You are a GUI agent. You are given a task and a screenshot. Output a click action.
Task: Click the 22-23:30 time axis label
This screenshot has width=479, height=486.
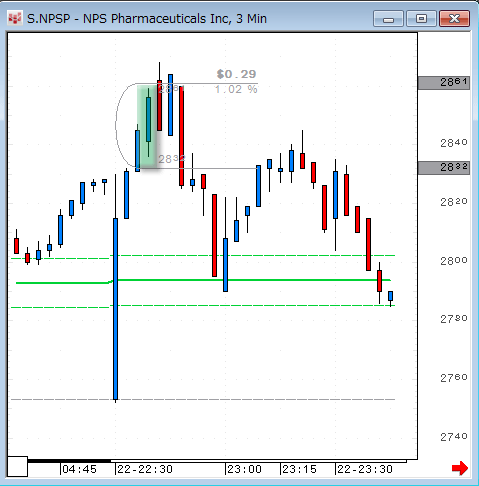click(365, 469)
